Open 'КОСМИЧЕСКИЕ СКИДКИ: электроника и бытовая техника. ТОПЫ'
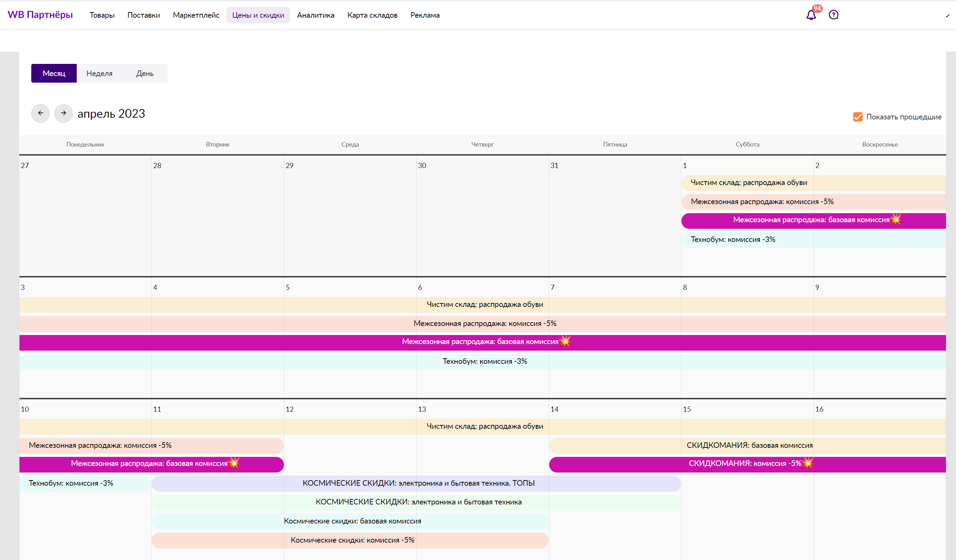Screen dimensions: 956x560 (416, 483)
